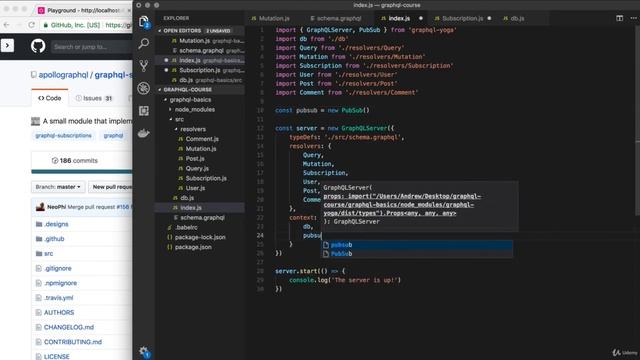Open package.json in the file tree
The width and height of the screenshot is (640, 360).
click(193, 247)
